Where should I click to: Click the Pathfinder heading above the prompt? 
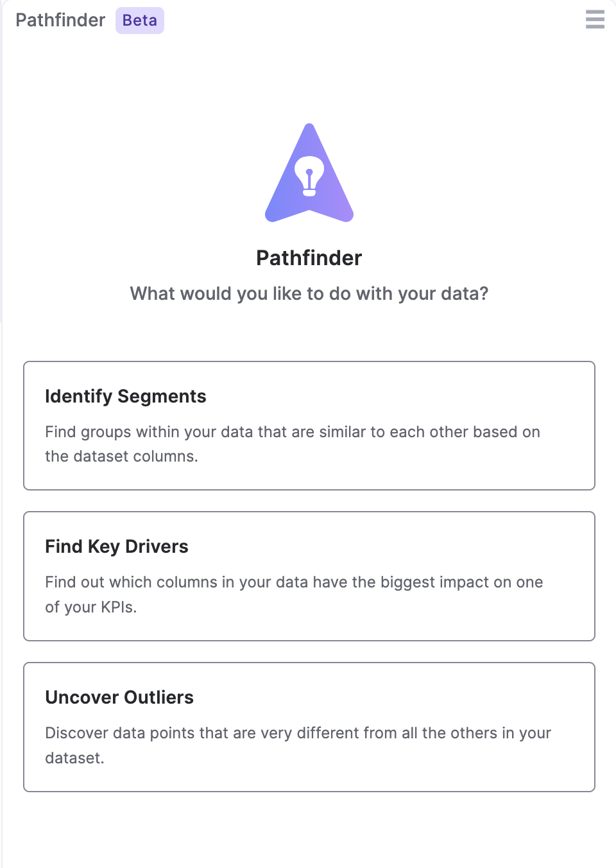pyautogui.click(x=309, y=258)
